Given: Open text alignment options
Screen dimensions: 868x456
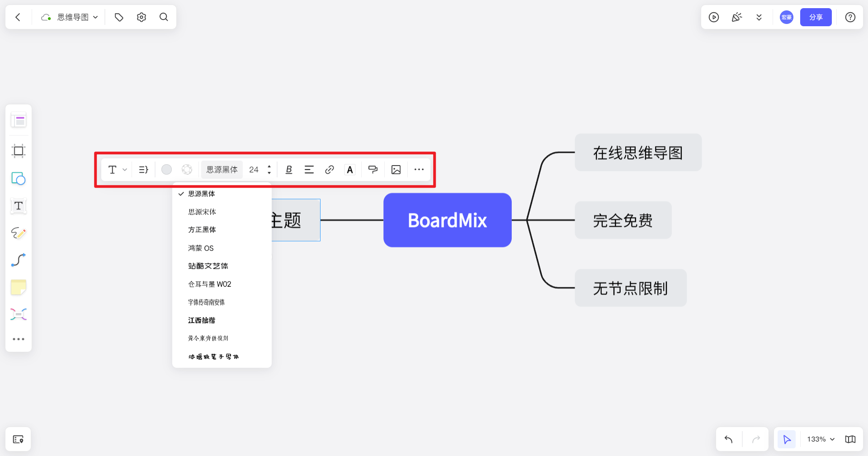Looking at the screenshot, I should [309, 170].
